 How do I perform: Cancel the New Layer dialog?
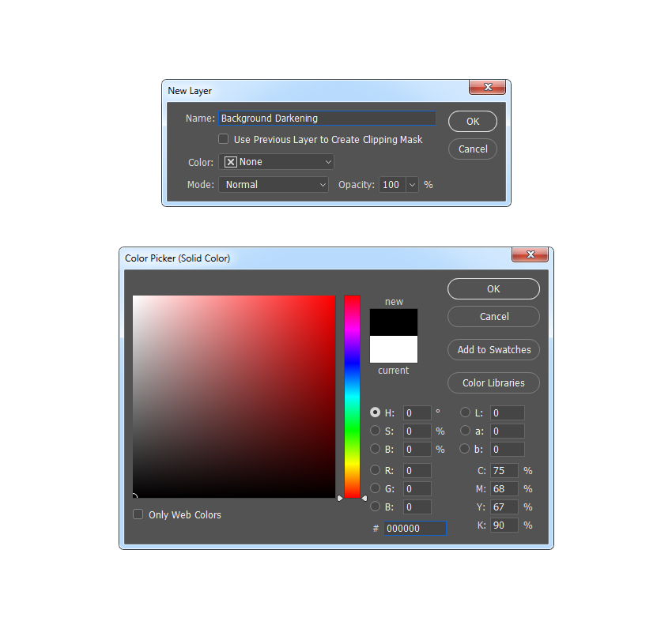coord(473,149)
